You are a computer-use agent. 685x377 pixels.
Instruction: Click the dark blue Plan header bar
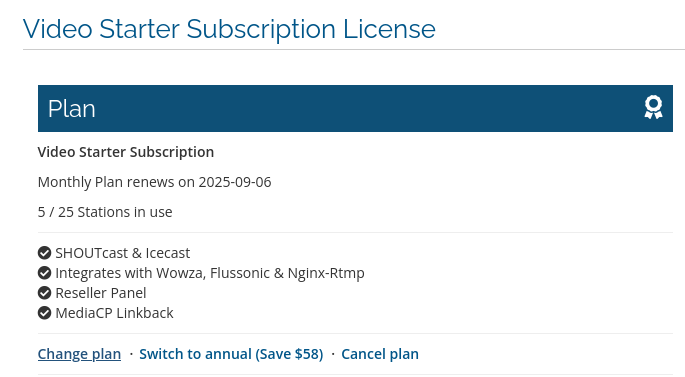[x=355, y=108]
